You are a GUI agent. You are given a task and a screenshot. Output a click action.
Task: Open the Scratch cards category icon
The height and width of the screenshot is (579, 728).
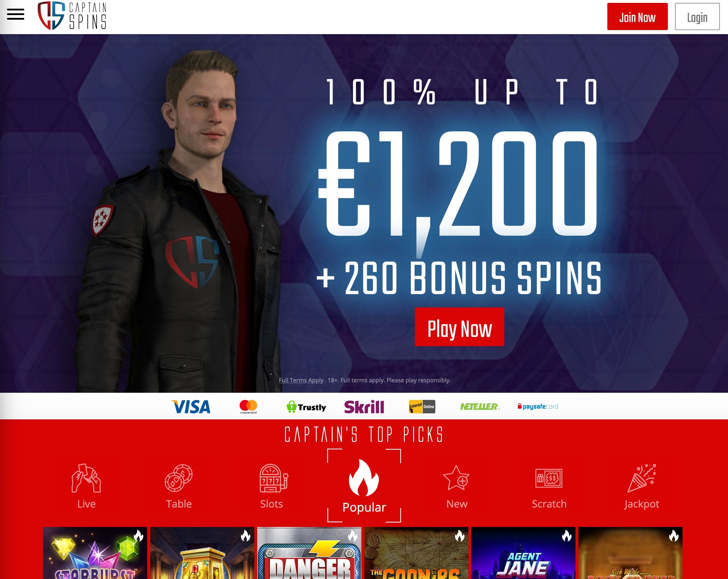pyautogui.click(x=549, y=478)
